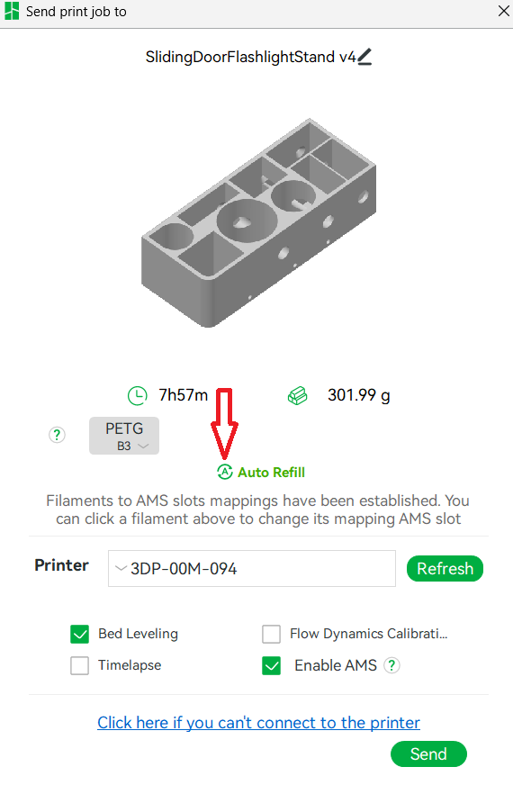The height and width of the screenshot is (812, 513).
Task: Click the help question mark next to PETG
Action: 57,435
